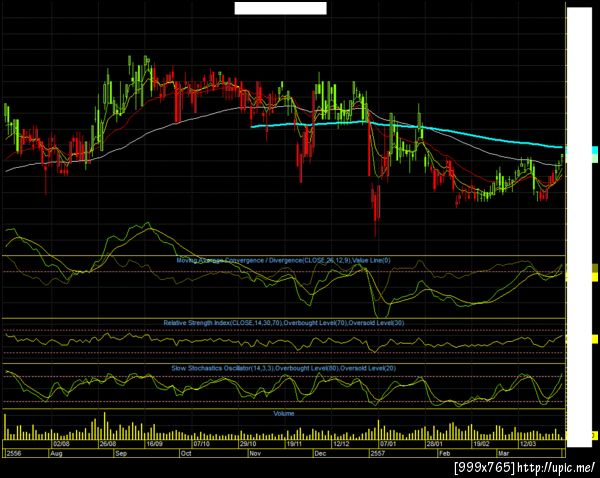Click the 02/08 date label
Screen dimensions: 600x478
pos(61,444)
